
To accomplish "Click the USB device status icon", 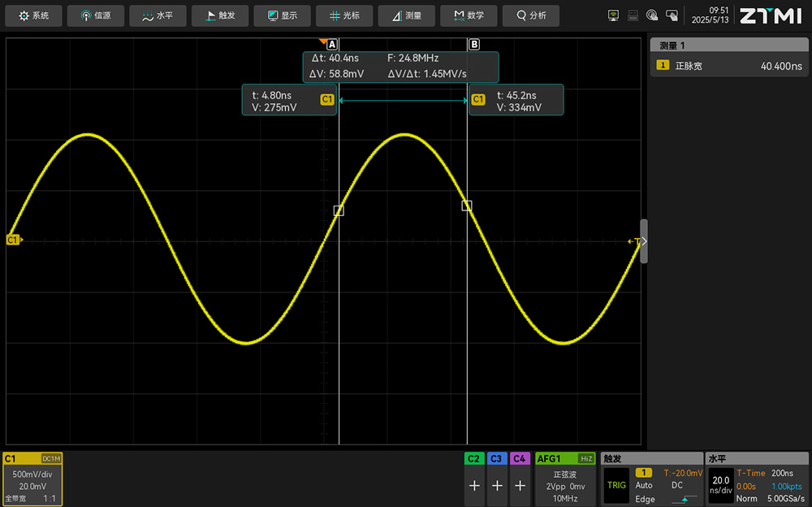I will [633, 15].
